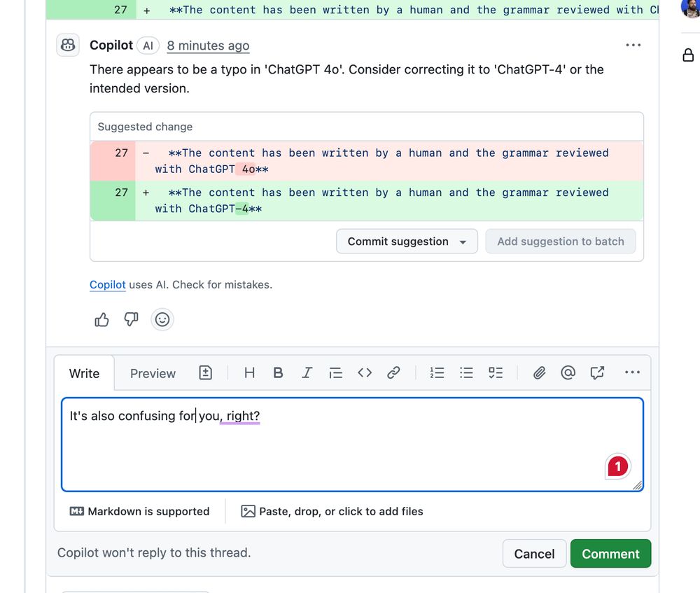The image size is (700, 593).
Task: Open the Copilot comment options menu
Action: [x=633, y=45]
